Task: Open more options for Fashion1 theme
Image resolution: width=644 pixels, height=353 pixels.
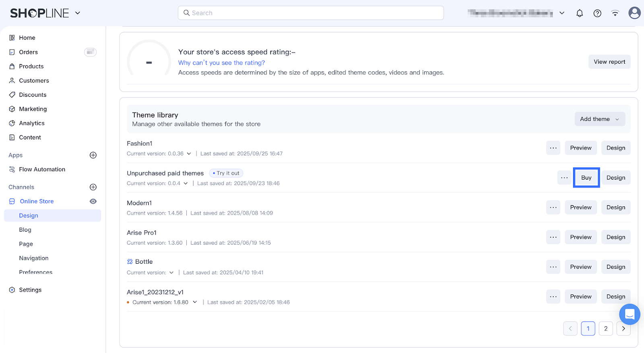Action: [x=553, y=148]
